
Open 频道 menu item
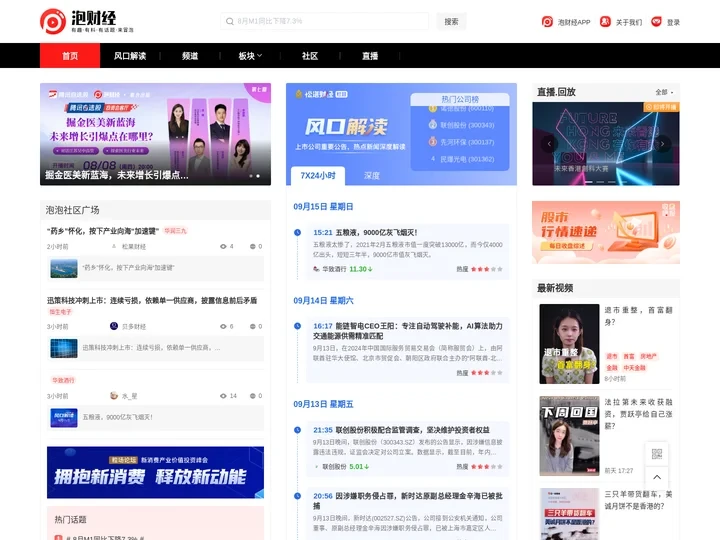[190, 56]
